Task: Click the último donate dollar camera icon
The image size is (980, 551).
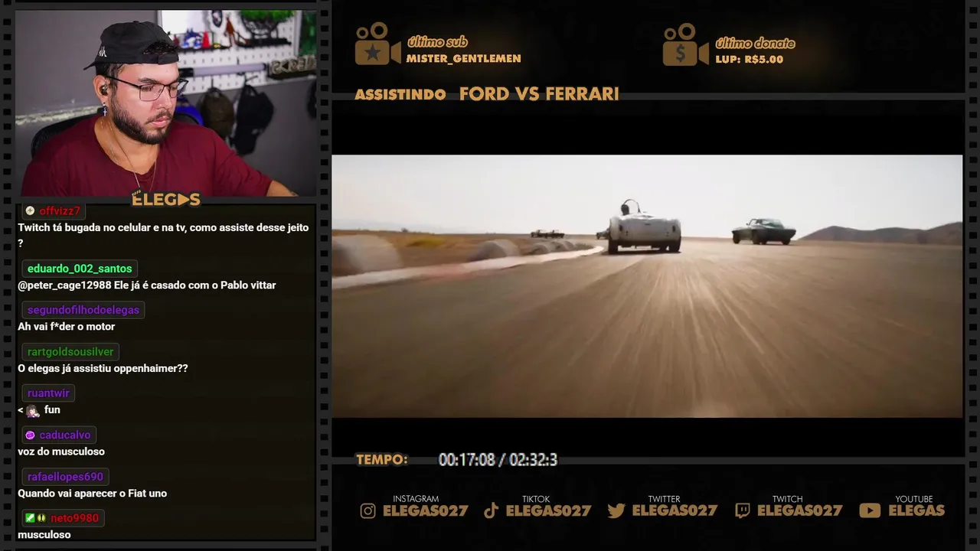Action: pyautogui.click(x=686, y=44)
